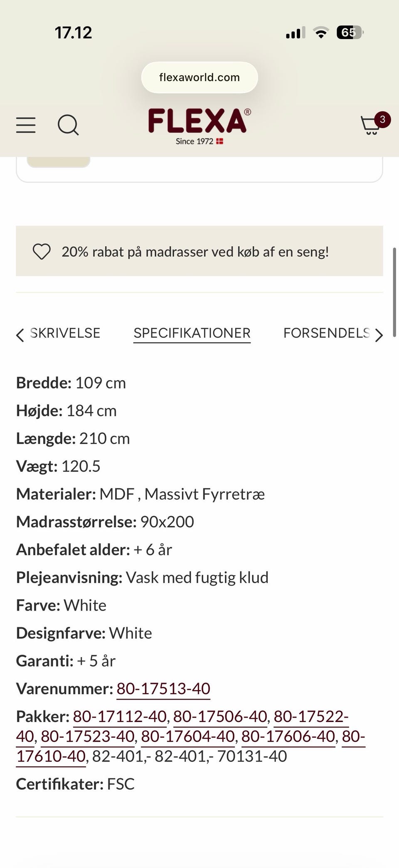Click the cart badge showing 3
399x868 pixels.
click(x=383, y=119)
